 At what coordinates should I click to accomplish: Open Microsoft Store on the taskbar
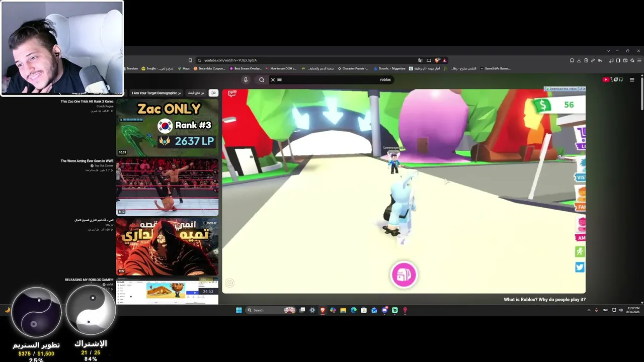364,310
